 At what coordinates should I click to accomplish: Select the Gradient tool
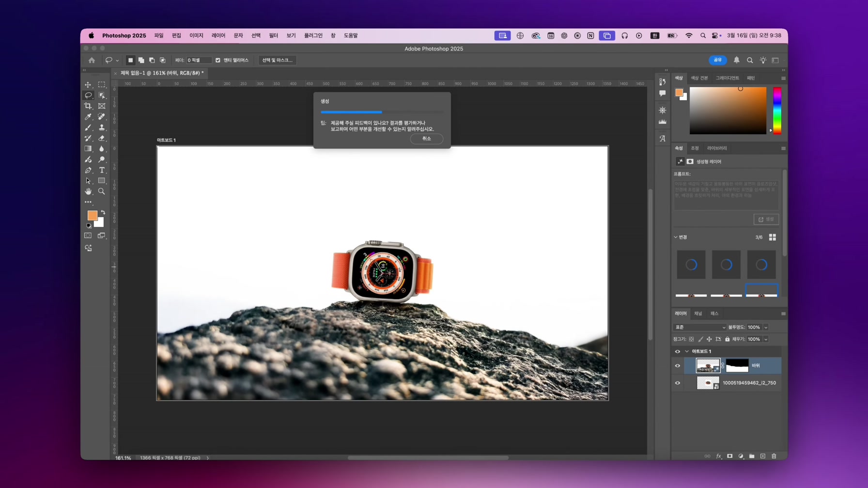click(x=88, y=149)
